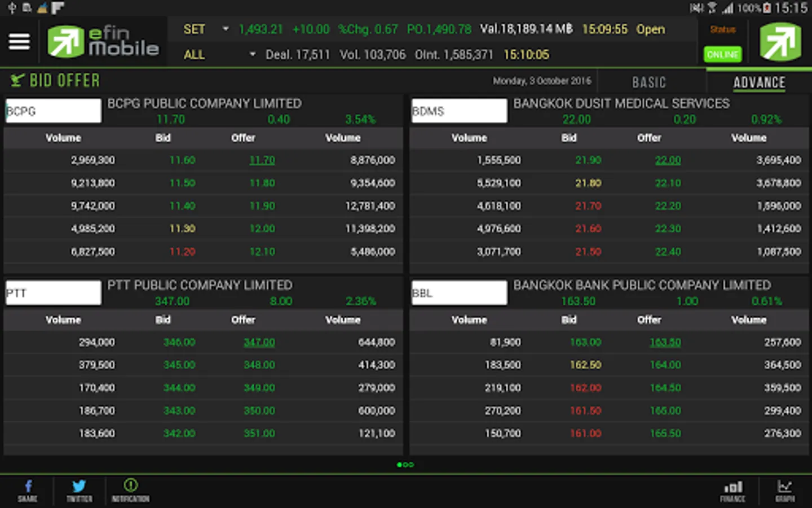Tap the Wi-Fi icon in status bar
The width and height of the screenshot is (812, 508).
click(x=712, y=8)
